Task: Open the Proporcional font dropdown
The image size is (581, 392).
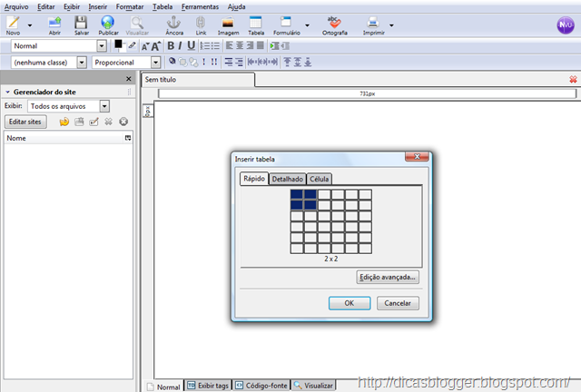Action: tap(156, 63)
